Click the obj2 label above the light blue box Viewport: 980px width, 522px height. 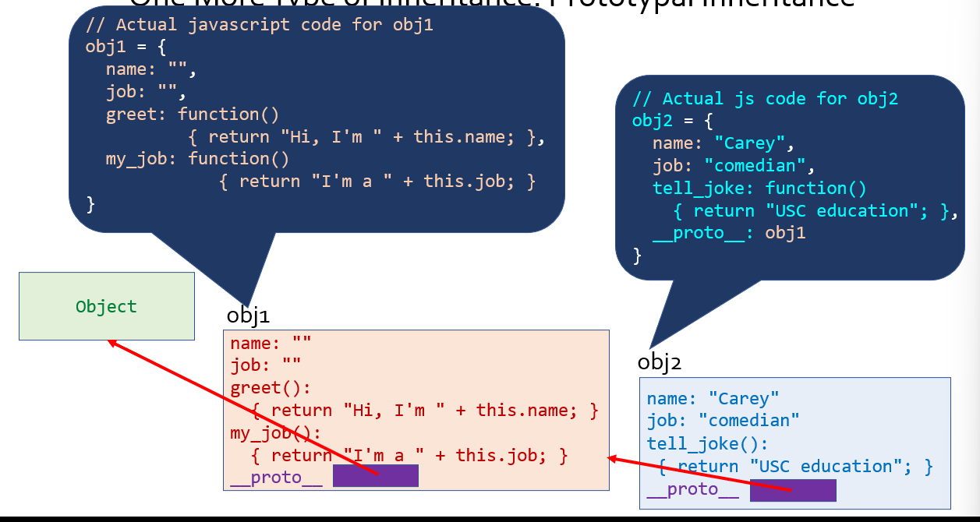(660, 362)
